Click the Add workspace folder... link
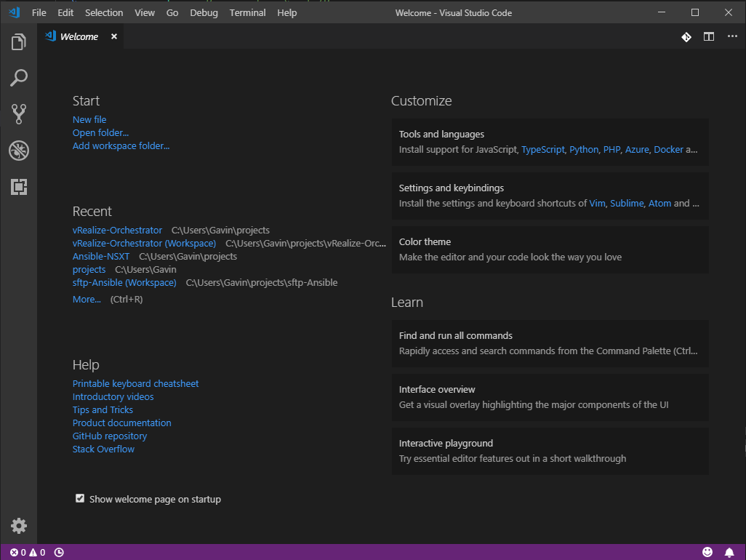 click(121, 145)
